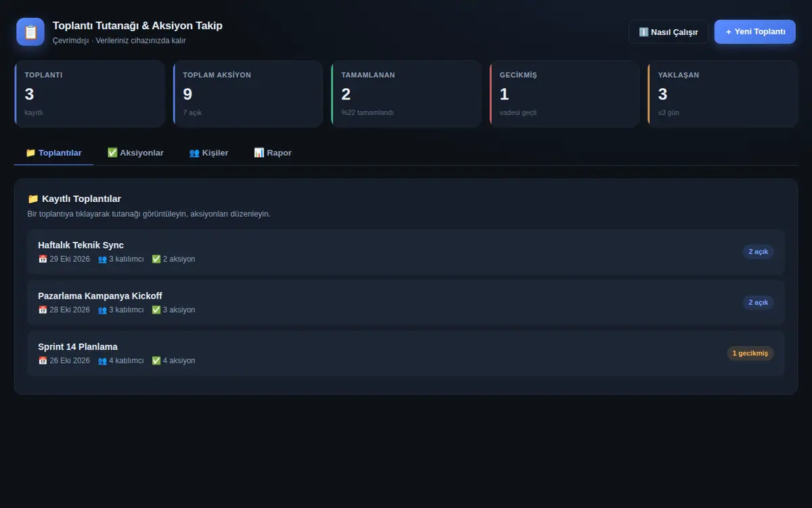Click the folder icon in Kayıtlı Toplantılar heading
Image resolution: width=812 pixels, height=508 pixels.
(x=33, y=199)
